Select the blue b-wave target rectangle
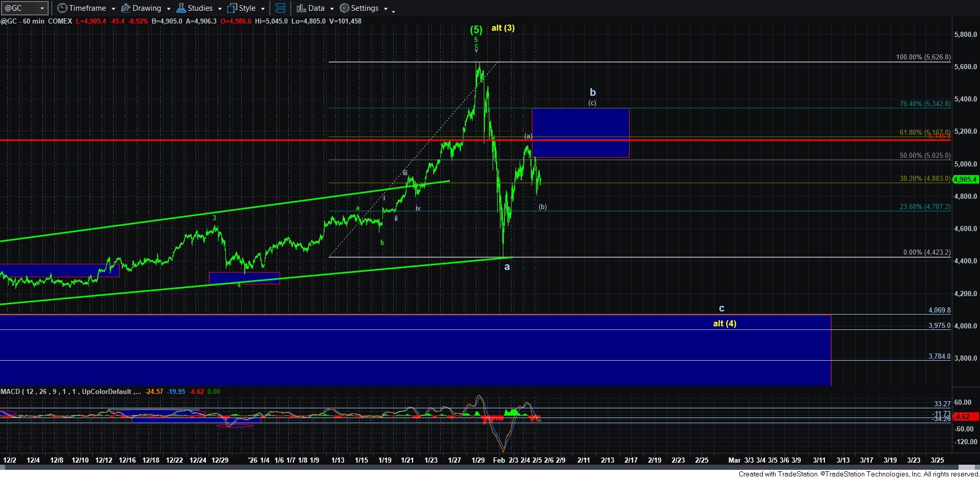 (580, 133)
